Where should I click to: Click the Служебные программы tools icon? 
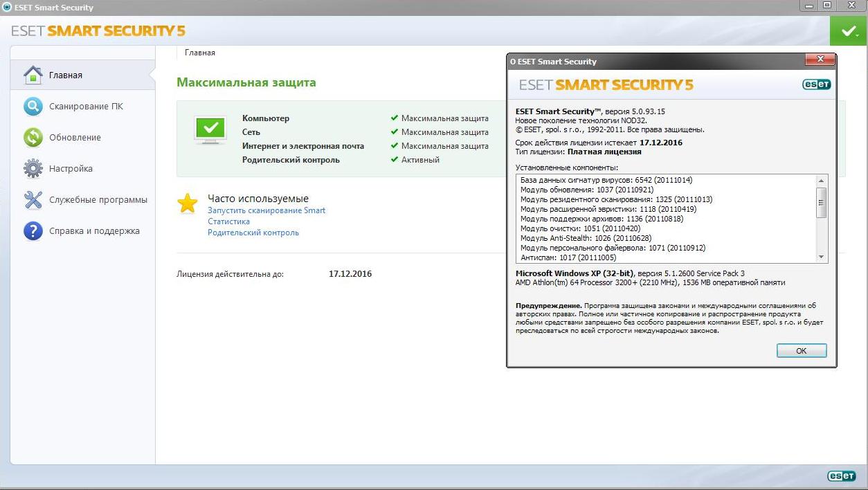[33, 199]
